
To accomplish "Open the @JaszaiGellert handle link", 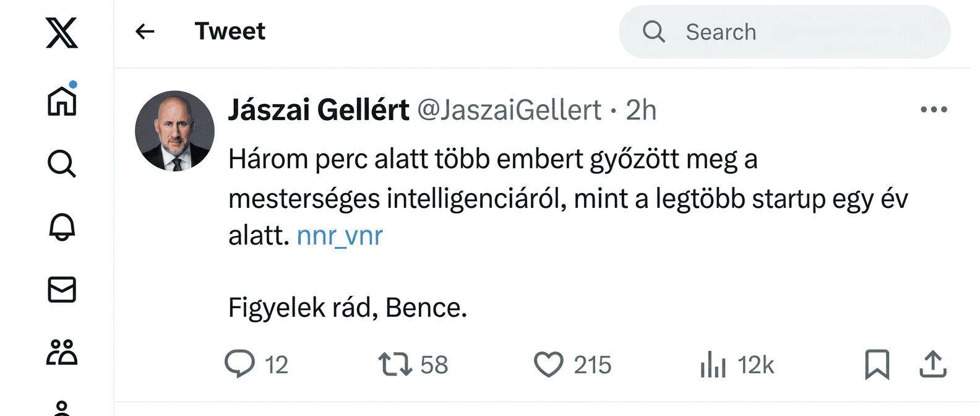I will (509, 110).
